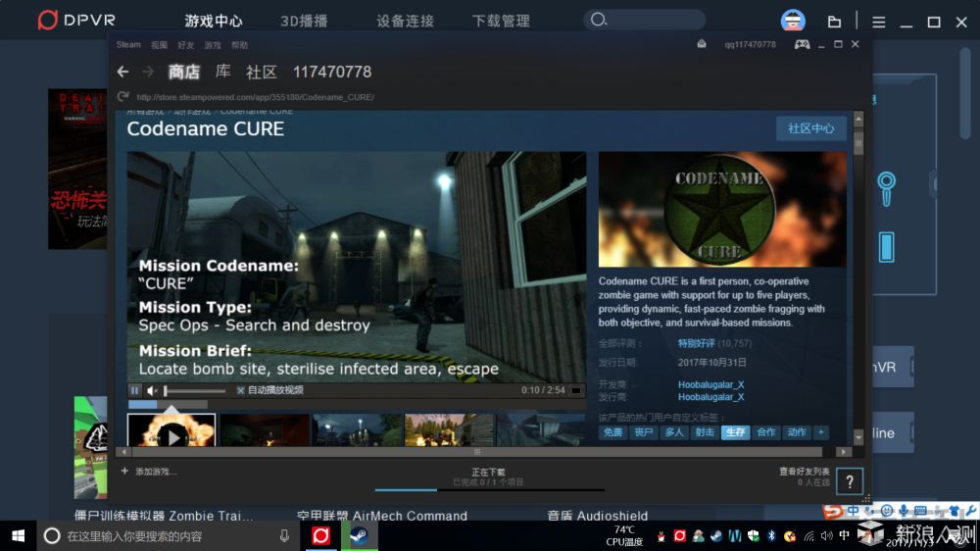Screen dimensions: 980x551
Task: Open Steam 商店 section
Action: click(x=184, y=72)
